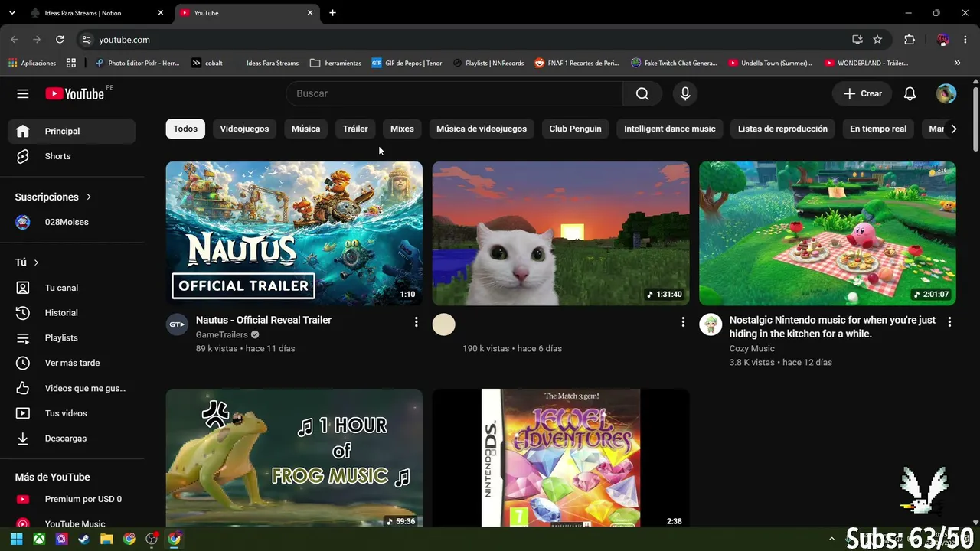
Task: Bookmark this page with the star icon
Action: [x=877, y=40]
